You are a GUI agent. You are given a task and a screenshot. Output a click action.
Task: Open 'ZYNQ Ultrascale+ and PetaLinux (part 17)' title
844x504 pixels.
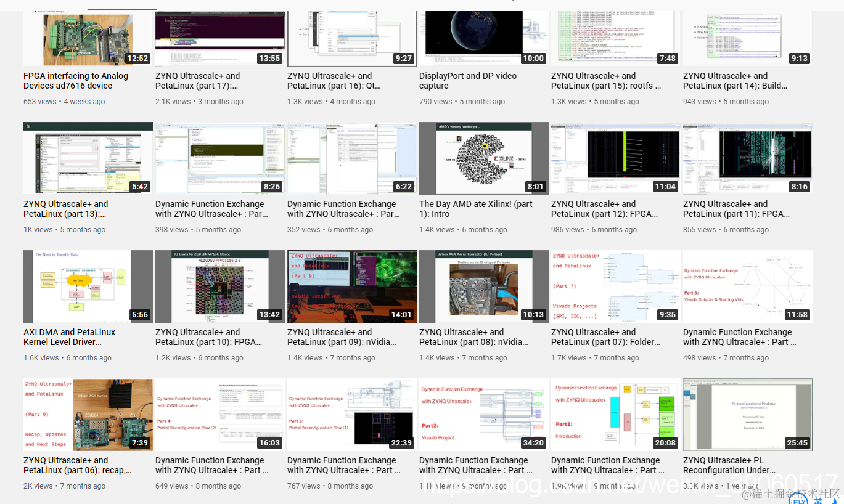198,81
